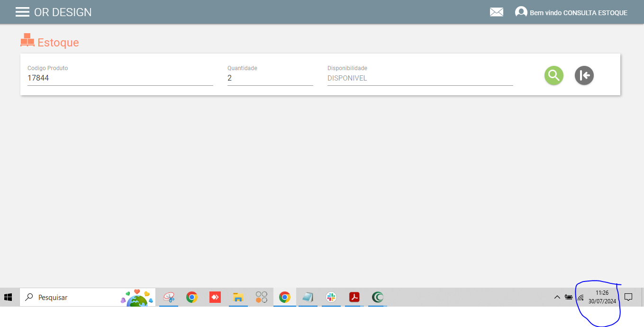Open the Windows notification center
The height and width of the screenshot is (327, 644).
(x=628, y=297)
